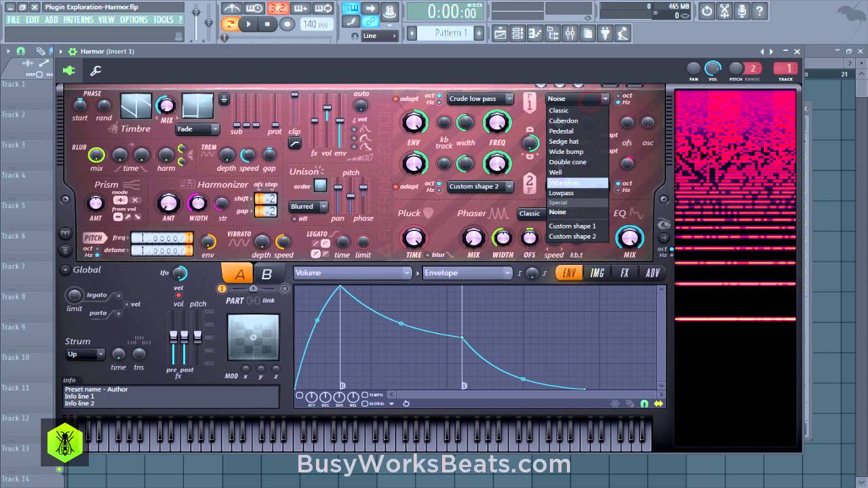Toggle filter 2 adapt LED
Viewport: 868px width, 488px height.
click(x=396, y=186)
